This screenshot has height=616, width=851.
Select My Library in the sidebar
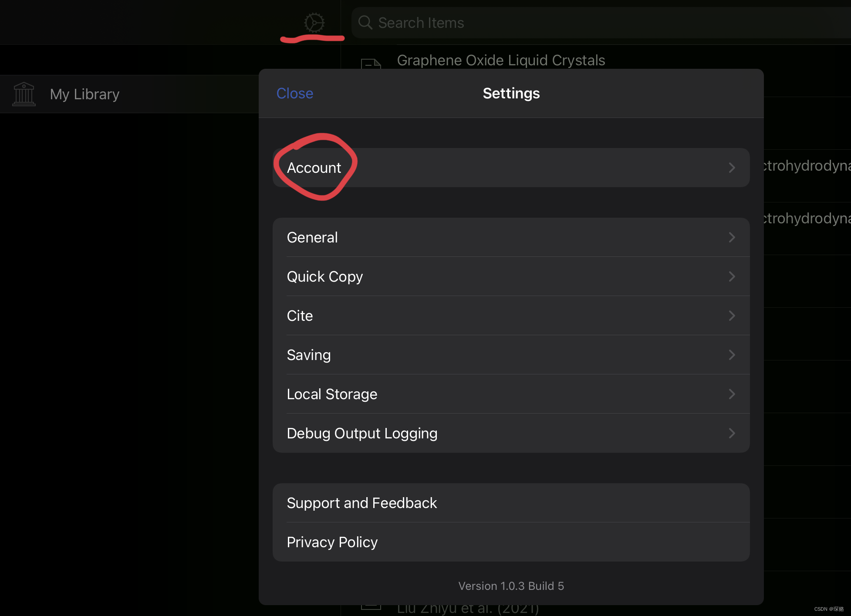point(129,94)
